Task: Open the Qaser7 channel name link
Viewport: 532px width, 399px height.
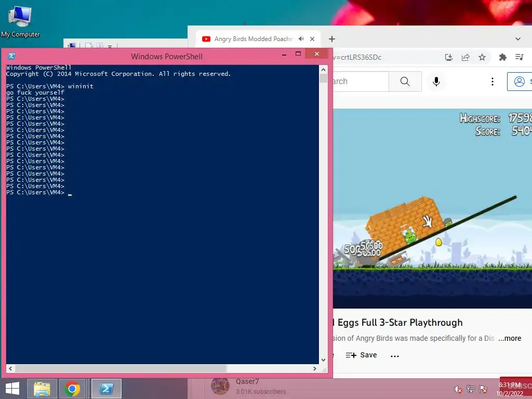Action: (247, 381)
